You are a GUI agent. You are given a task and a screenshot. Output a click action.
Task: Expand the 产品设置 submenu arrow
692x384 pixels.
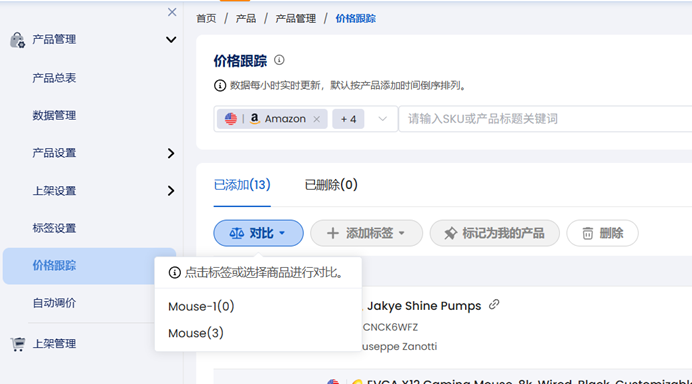pyautogui.click(x=171, y=153)
